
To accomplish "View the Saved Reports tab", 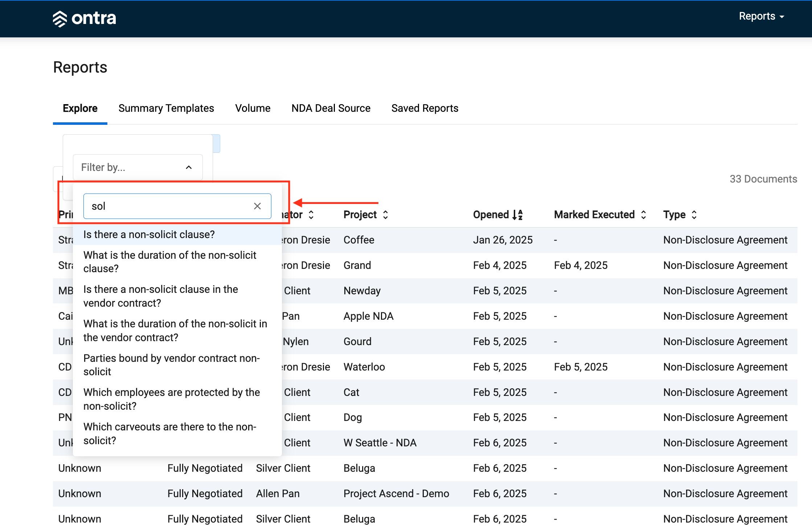I will tap(425, 108).
